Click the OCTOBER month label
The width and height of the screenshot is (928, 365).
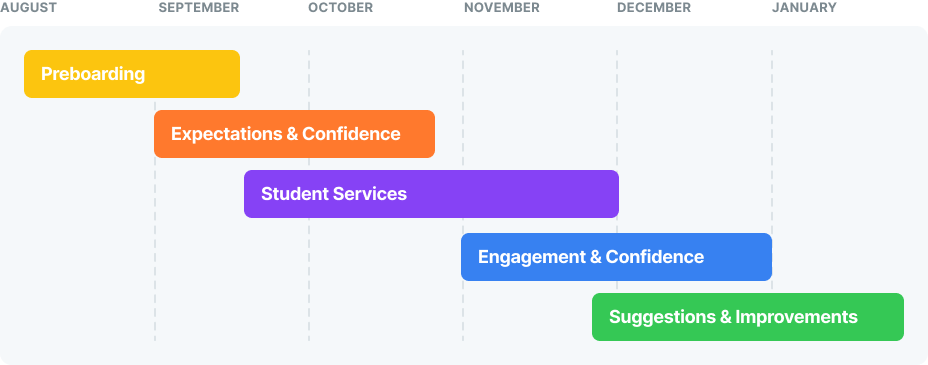tap(340, 8)
